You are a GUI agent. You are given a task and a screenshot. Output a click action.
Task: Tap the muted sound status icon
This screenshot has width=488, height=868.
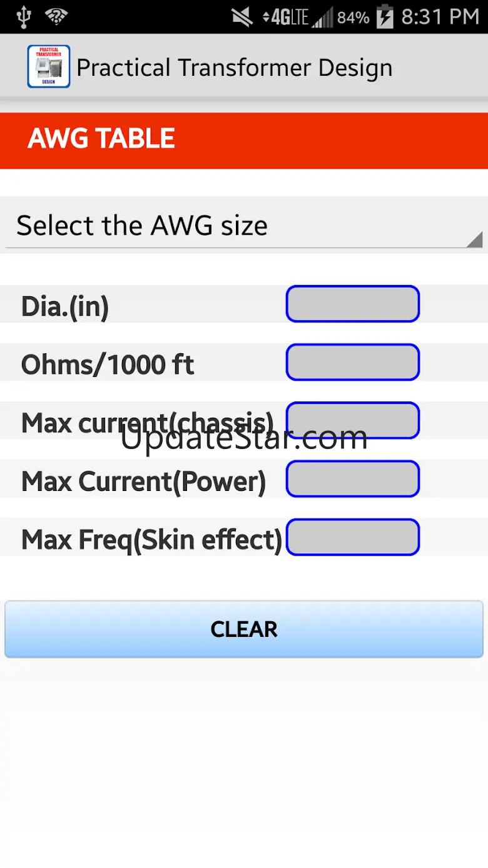(243, 18)
